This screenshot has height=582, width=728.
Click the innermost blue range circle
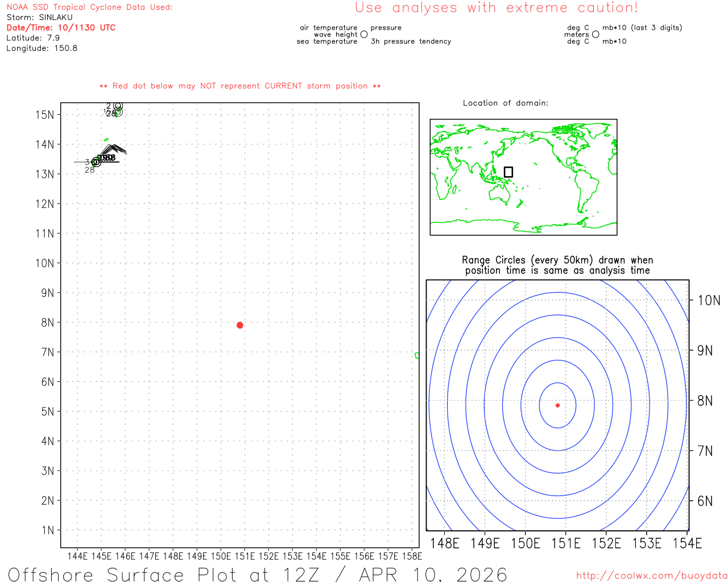(x=557, y=405)
